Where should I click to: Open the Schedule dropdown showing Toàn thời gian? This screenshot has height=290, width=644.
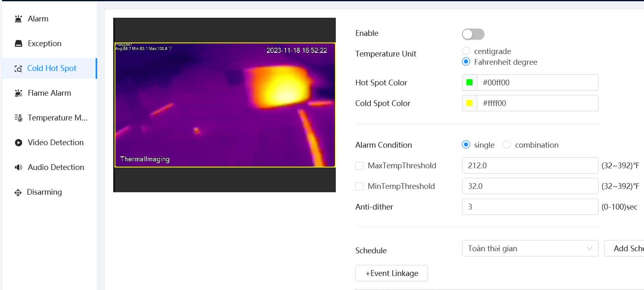point(530,248)
